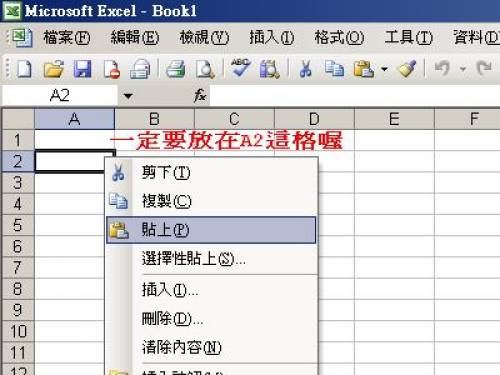Image resolution: width=500 pixels, height=375 pixels.
Task: Click the Research clipboard icon
Action: 269,69
